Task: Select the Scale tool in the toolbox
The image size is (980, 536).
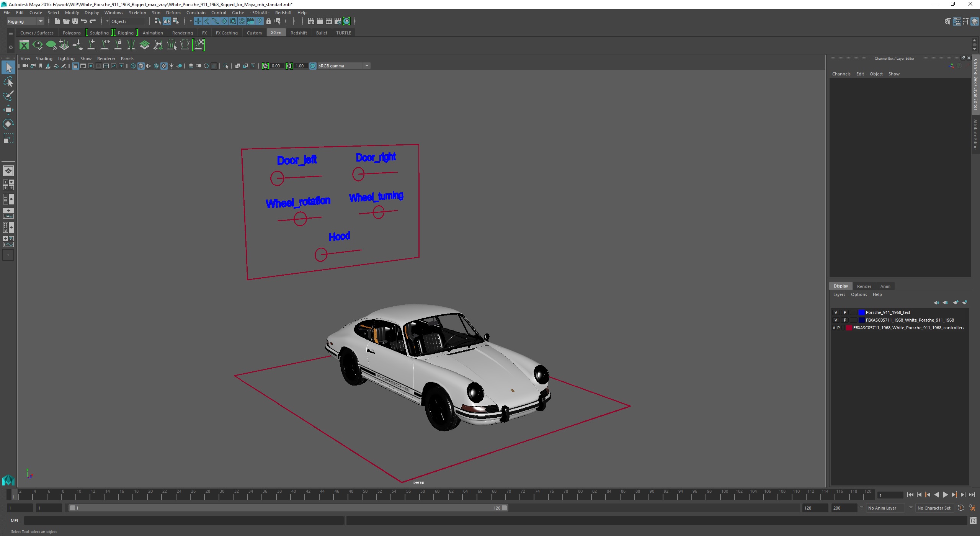Action: pyautogui.click(x=8, y=138)
